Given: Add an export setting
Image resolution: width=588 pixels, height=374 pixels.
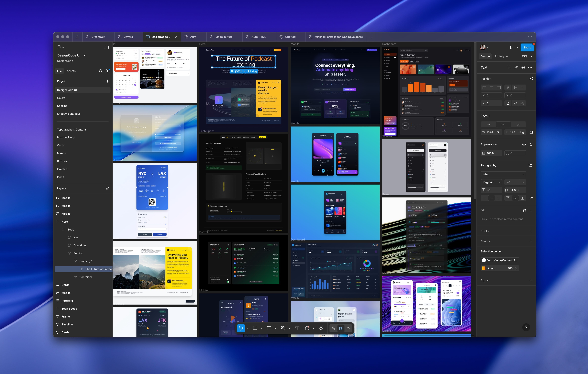Looking at the screenshot, I should pos(531,280).
